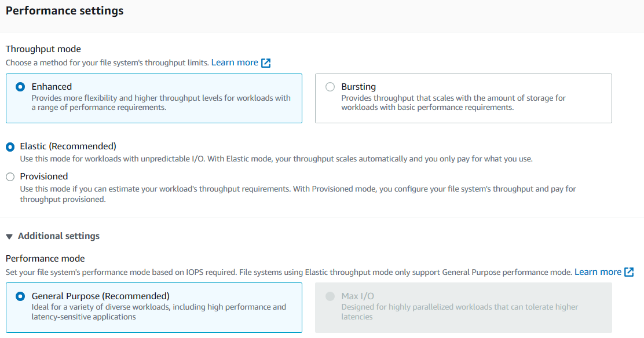Collapse Additional settings using the triangle arrow
The width and height of the screenshot is (644, 338).
(9, 236)
